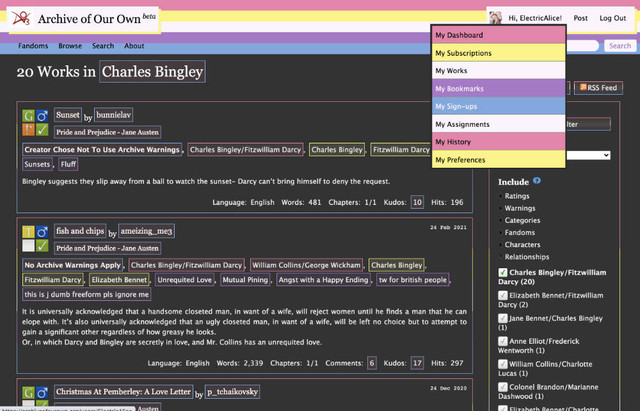Open the RSS Feed

pyautogui.click(x=598, y=88)
